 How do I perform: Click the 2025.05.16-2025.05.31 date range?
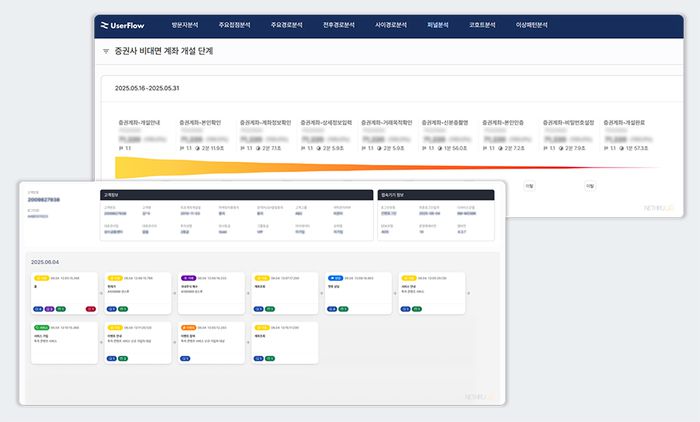pyautogui.click(x=152, y=86)
